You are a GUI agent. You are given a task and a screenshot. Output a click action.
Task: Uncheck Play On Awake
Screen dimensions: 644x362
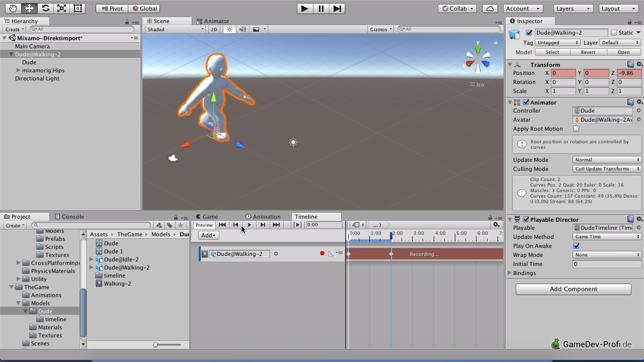576,246
